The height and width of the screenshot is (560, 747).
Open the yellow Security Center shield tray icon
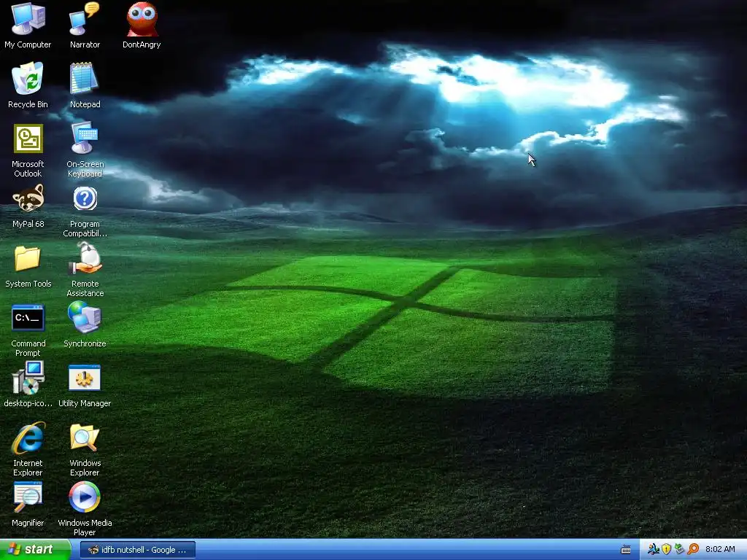(666, 550)
